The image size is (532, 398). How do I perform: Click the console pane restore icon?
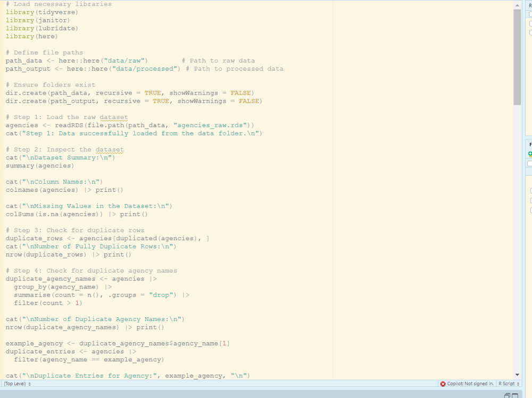coord(507,395)
